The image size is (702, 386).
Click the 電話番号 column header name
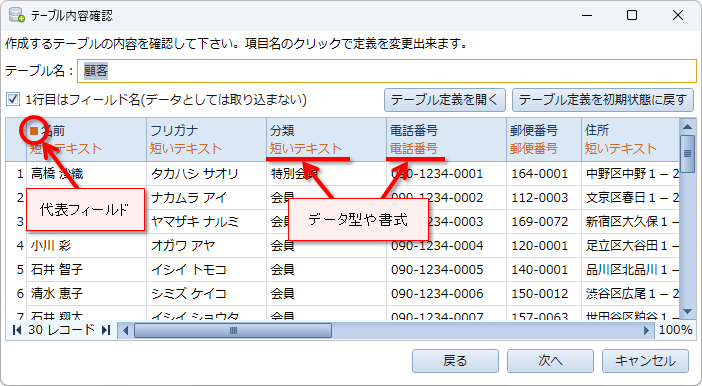click(414, 130)
